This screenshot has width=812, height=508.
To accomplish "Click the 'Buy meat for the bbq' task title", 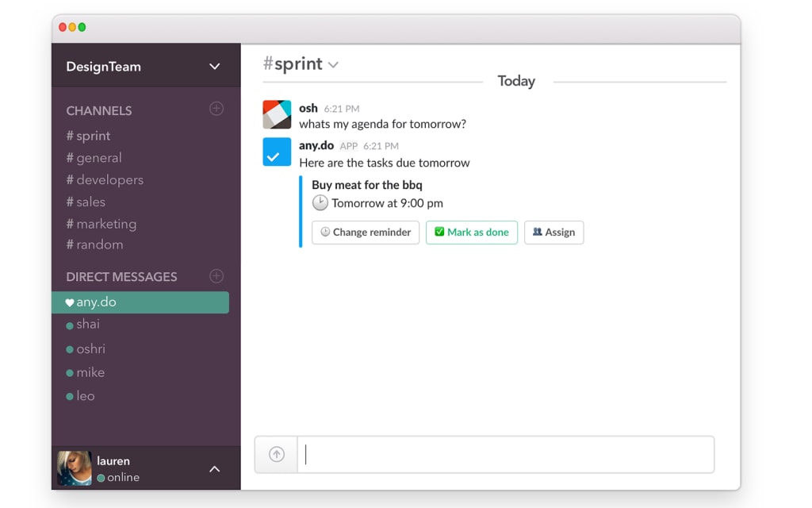I will click(367, 185).
